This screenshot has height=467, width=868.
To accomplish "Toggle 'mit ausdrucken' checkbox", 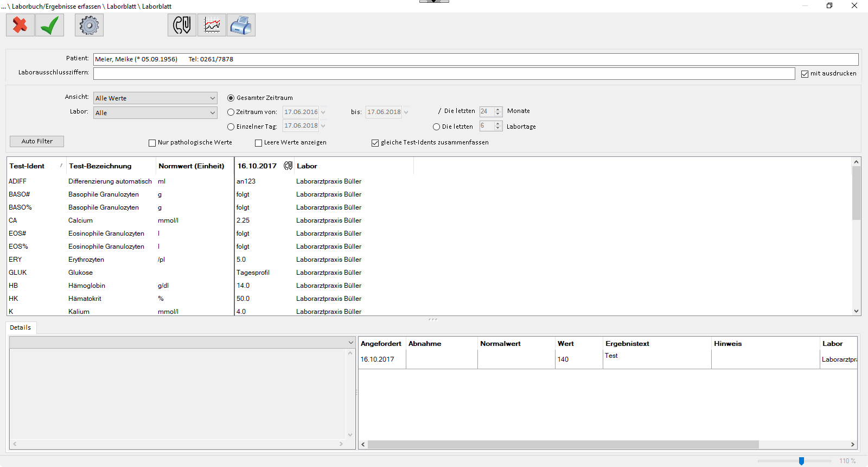I will pos(805,74).
